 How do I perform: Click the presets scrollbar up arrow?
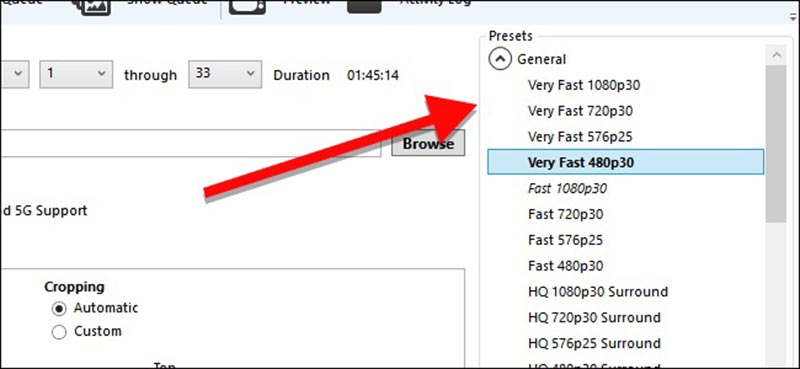coord(777,55)
